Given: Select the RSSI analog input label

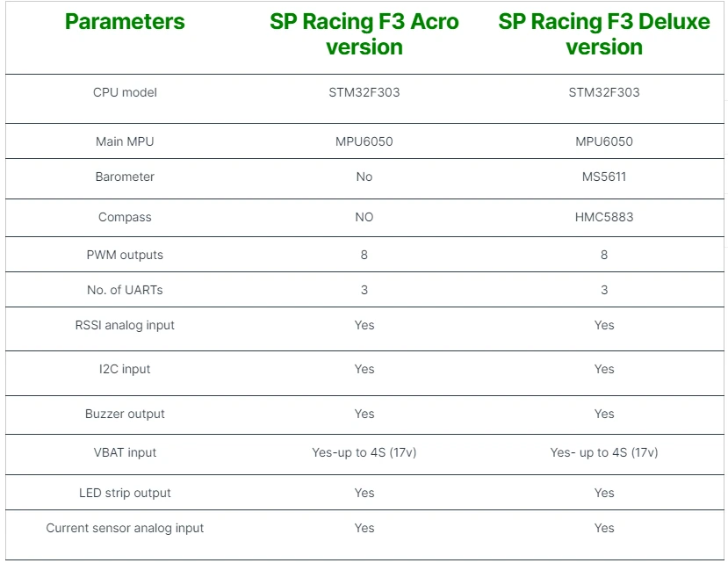Looking at the screenshot, I should coord(125,325).
